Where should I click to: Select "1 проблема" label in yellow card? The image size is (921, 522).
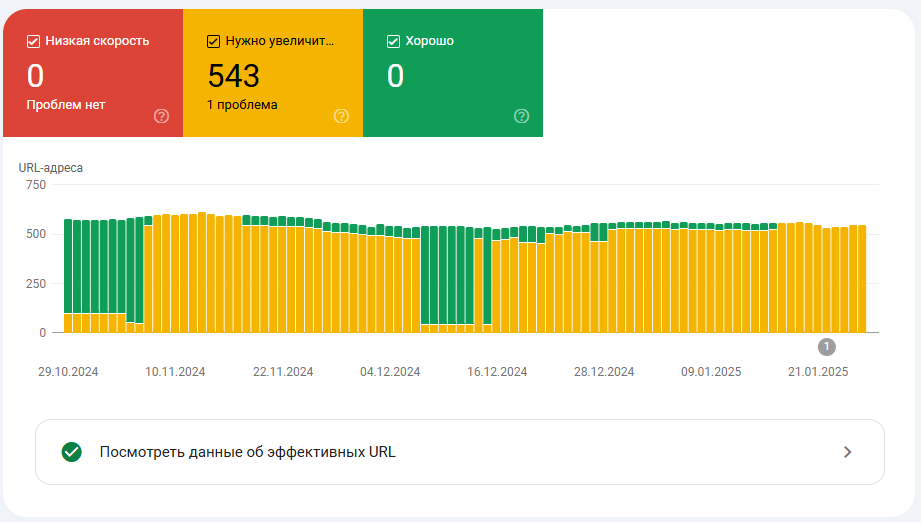[242, 104]
